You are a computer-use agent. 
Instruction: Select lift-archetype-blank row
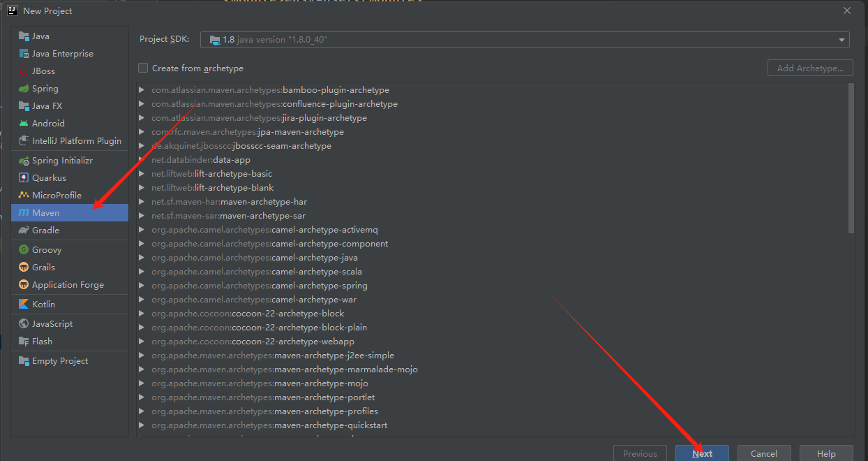(x=491, y=188)
